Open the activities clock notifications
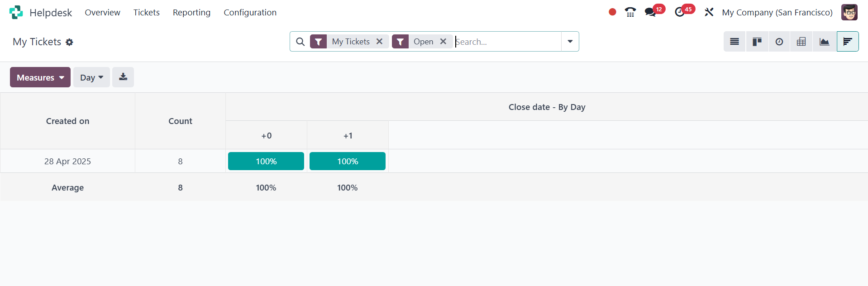This screenshot has width=868, height=286. 679,12
